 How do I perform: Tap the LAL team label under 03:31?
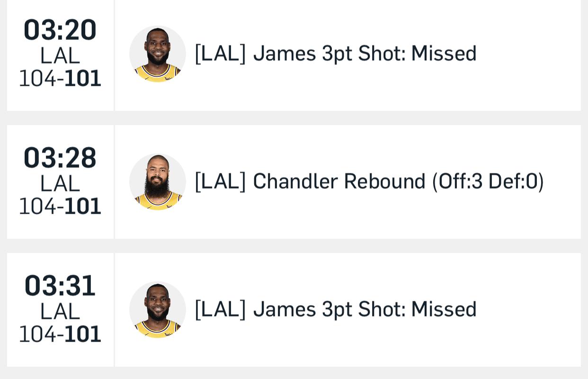(x=60, y=312)
